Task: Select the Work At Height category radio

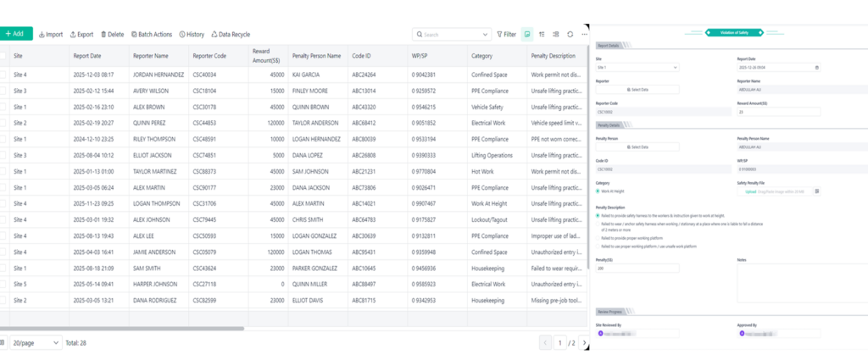Action: click(x=599, y=191)
